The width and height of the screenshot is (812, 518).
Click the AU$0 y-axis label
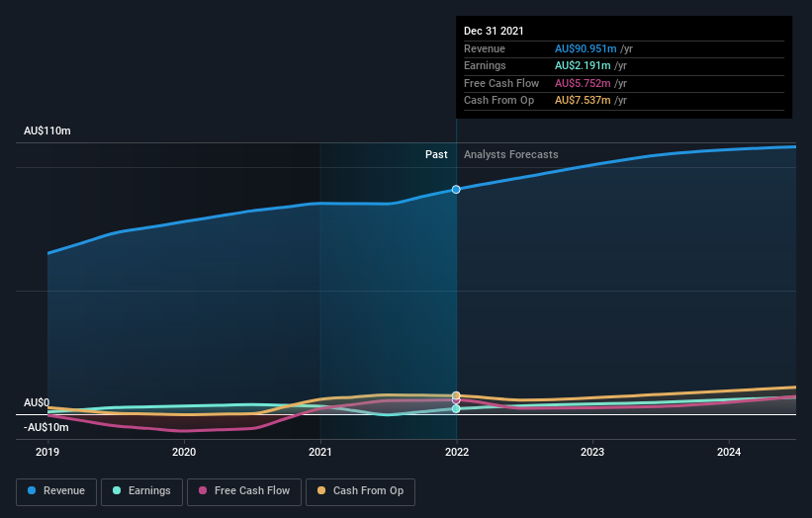[37, 402]
